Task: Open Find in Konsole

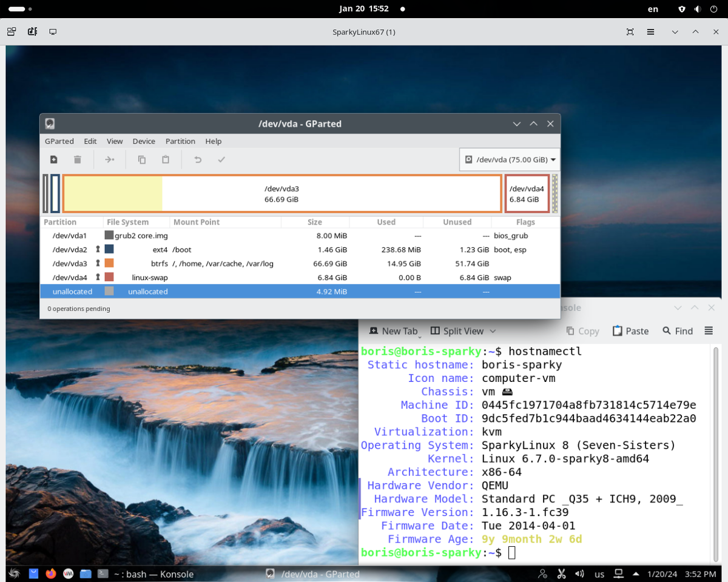Action: (677, 330)
